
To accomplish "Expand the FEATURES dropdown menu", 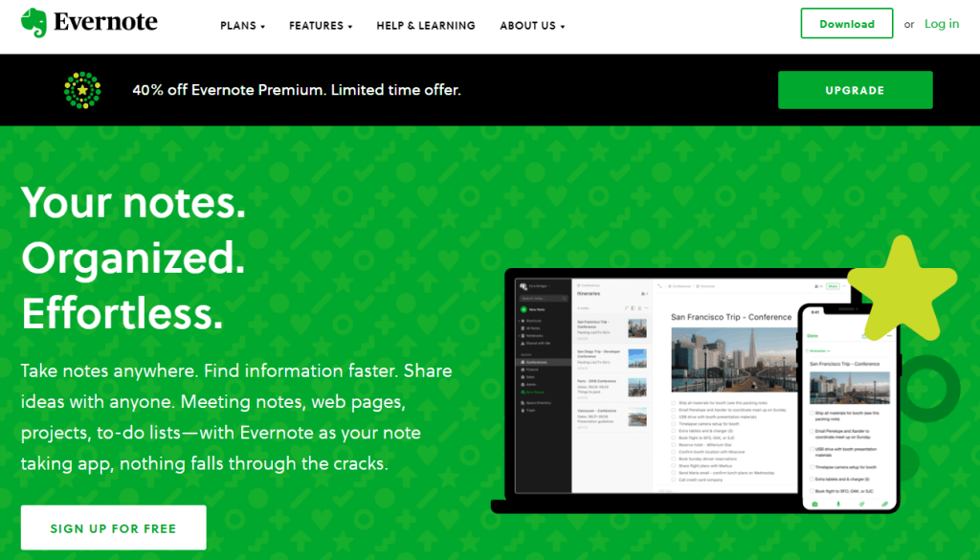I will pos(321,26).
